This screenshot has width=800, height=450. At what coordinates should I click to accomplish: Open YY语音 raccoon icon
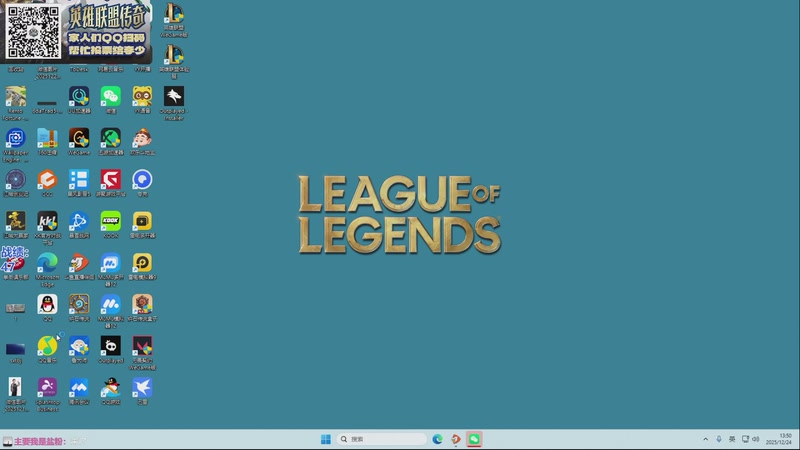pyautogui.click(x=142, y=97)
